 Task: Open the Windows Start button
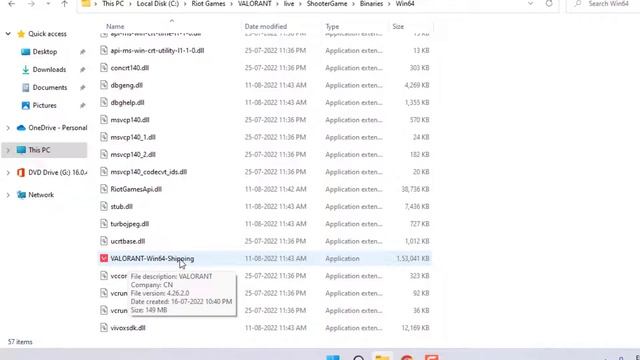tap(333, 358)
